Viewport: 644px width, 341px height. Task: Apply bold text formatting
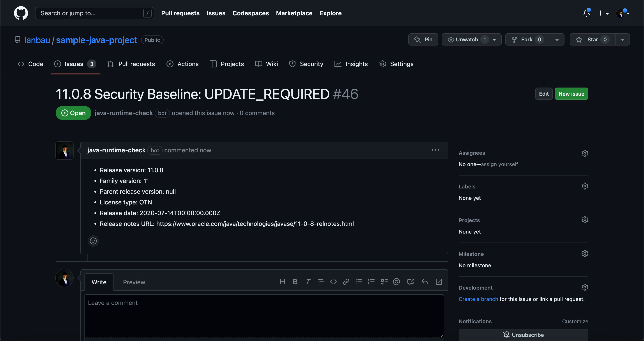[295, 282]
